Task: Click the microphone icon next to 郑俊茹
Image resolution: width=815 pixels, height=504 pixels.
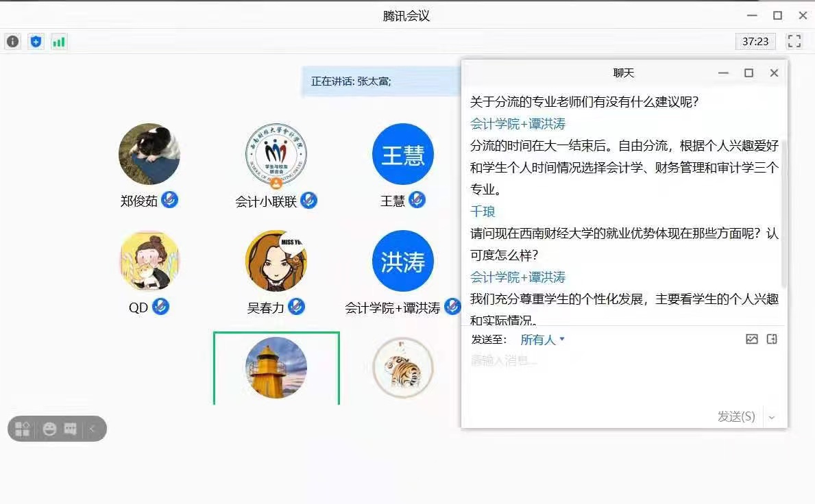Action: coord(169,200)
